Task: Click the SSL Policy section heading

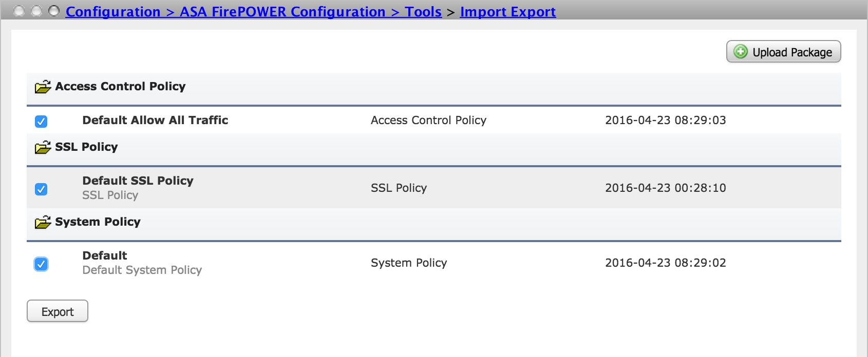Action: click(x=86, y=147)
